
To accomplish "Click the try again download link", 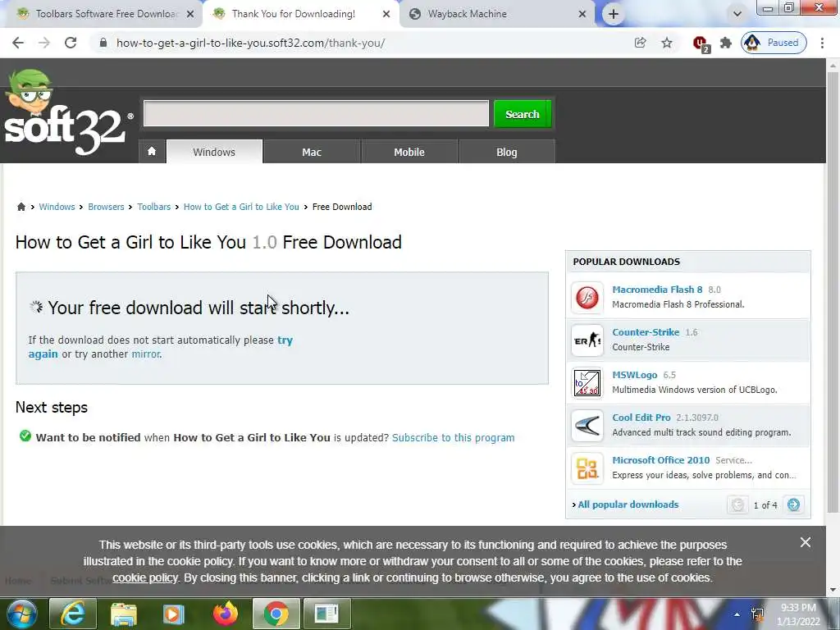I will click(285, 340).
